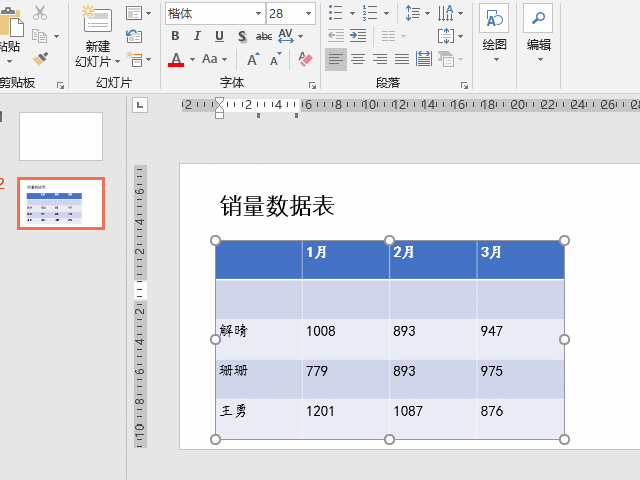Viewport: 640px width, 480px height.
Task: Click the convert to SmartArt icon
Action: [446, 60]
